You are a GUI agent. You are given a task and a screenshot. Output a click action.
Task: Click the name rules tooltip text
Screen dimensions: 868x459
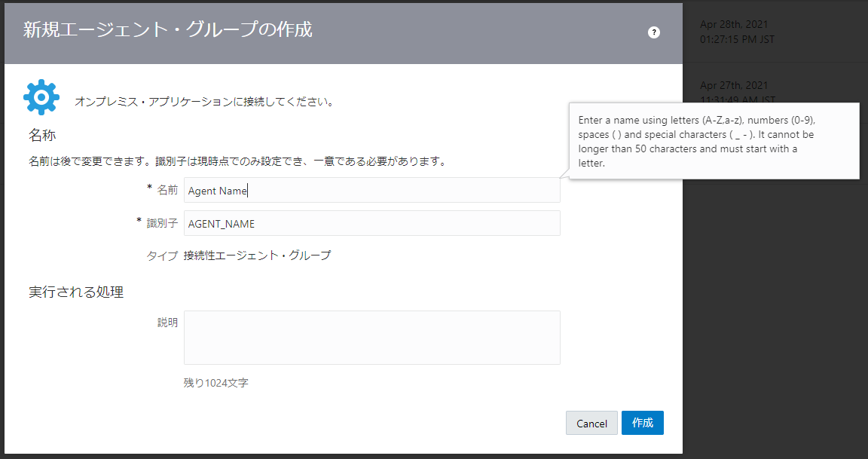[696, 141]
